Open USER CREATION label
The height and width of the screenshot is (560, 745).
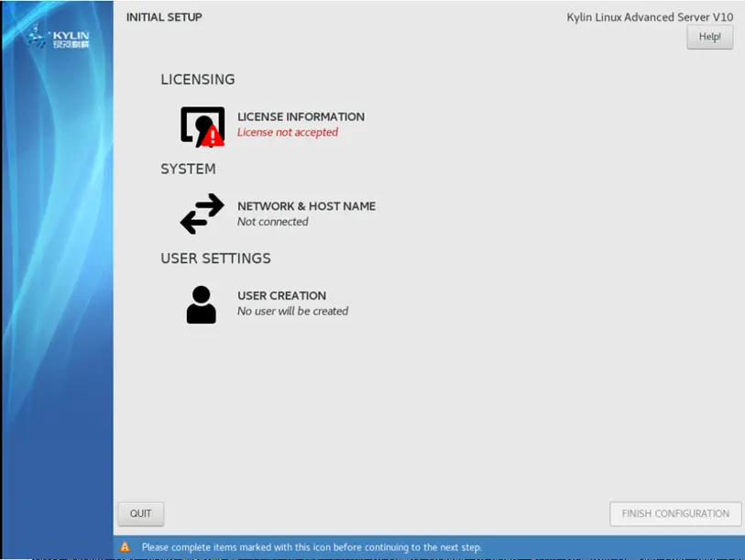[281, 295]
